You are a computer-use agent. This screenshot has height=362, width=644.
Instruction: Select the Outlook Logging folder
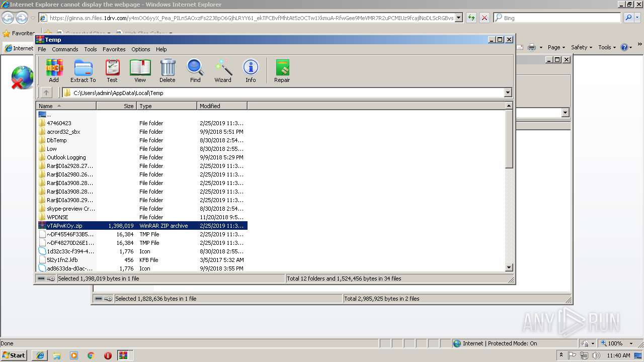pyautogui.click(x=66, y=157)
